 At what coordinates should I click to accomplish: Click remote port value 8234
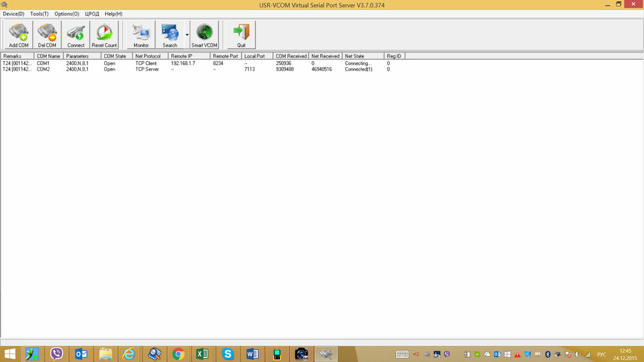(218, 63)
